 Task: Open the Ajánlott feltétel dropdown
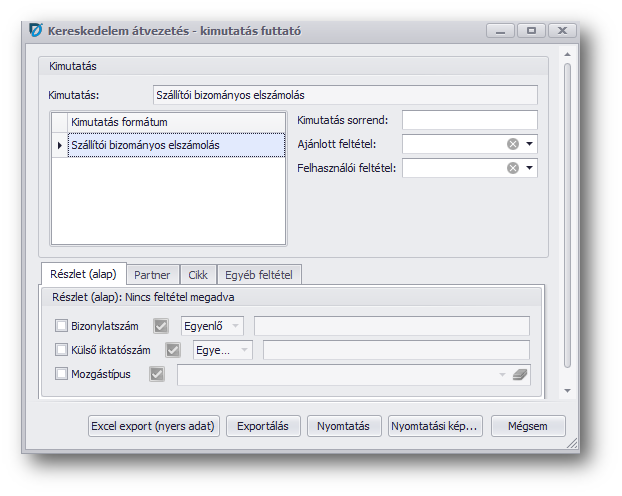coord(530,144)
